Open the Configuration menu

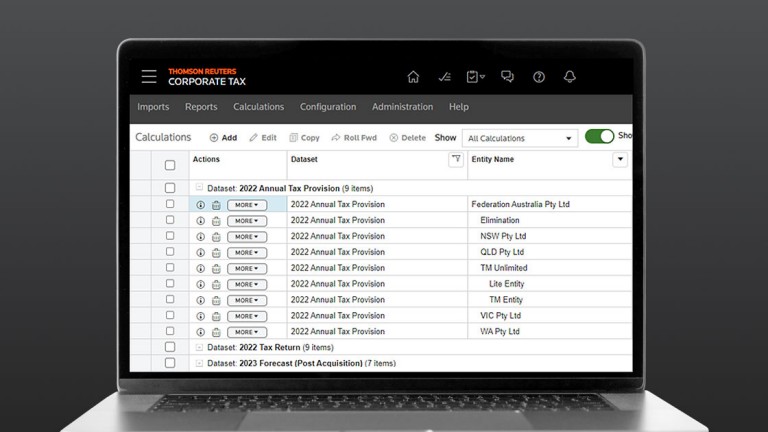(328, 107)
